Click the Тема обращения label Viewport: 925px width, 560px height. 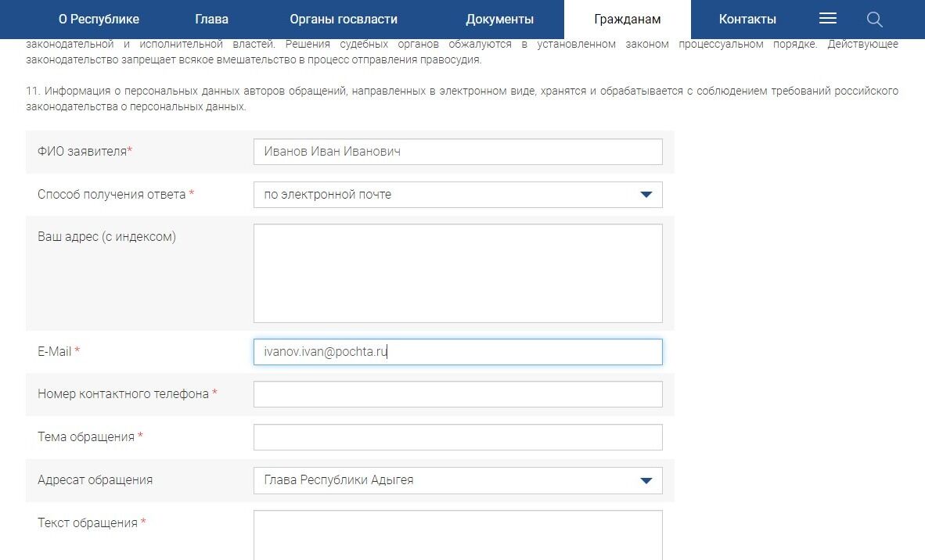pyautogui.click(x=86, y=436)
